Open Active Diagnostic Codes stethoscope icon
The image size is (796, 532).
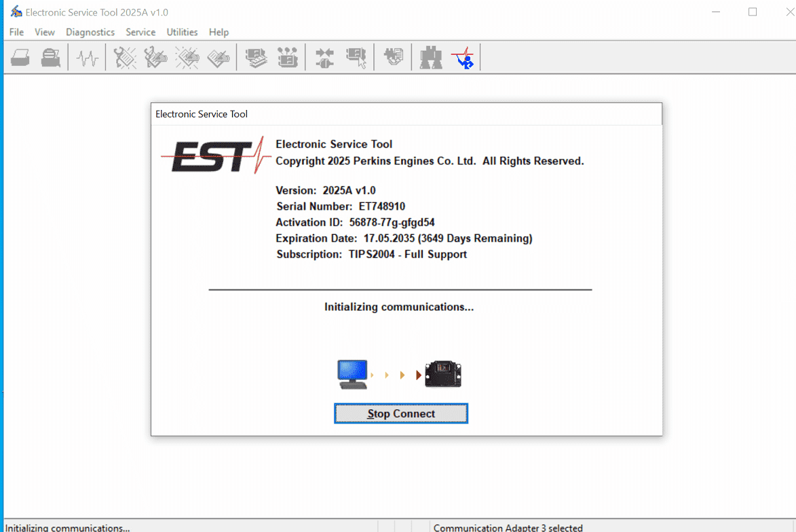click(x=125, y=58)
